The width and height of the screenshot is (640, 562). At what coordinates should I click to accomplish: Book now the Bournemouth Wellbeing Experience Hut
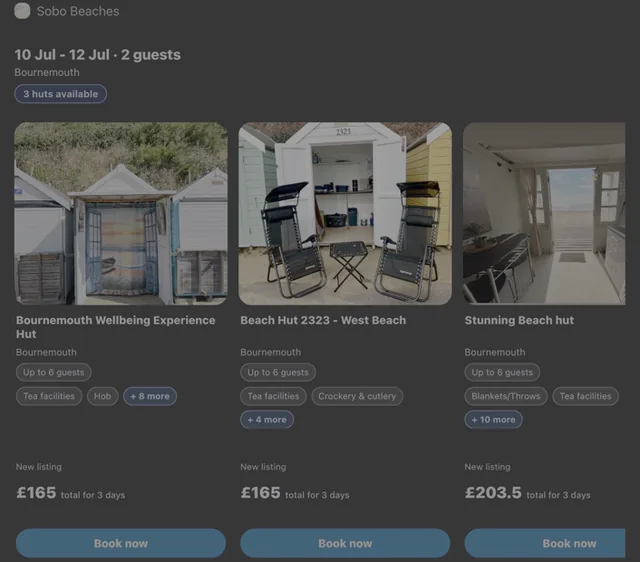[x=121, y=543]
